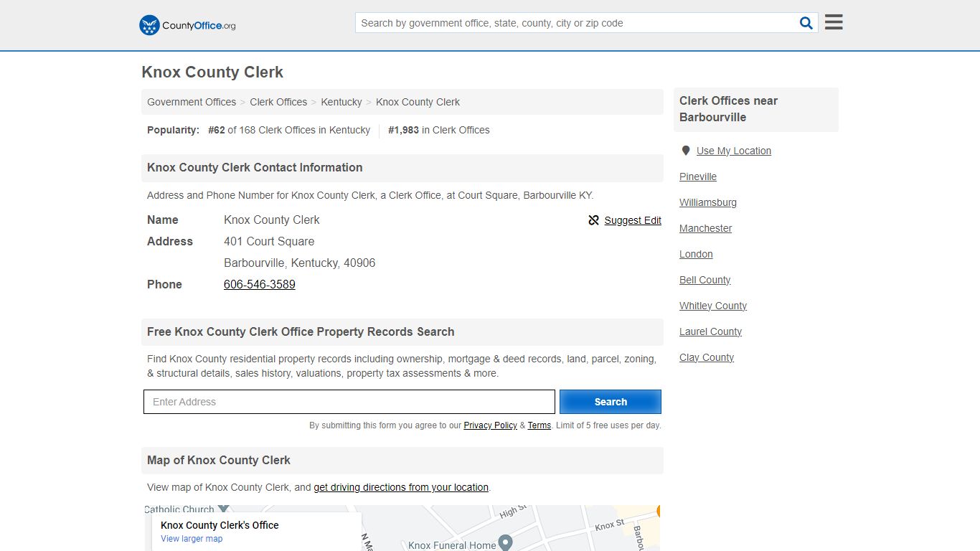Click the Suggest Edit pencil icon
This screenshot has width=980, height=551.
coord(593,220)
